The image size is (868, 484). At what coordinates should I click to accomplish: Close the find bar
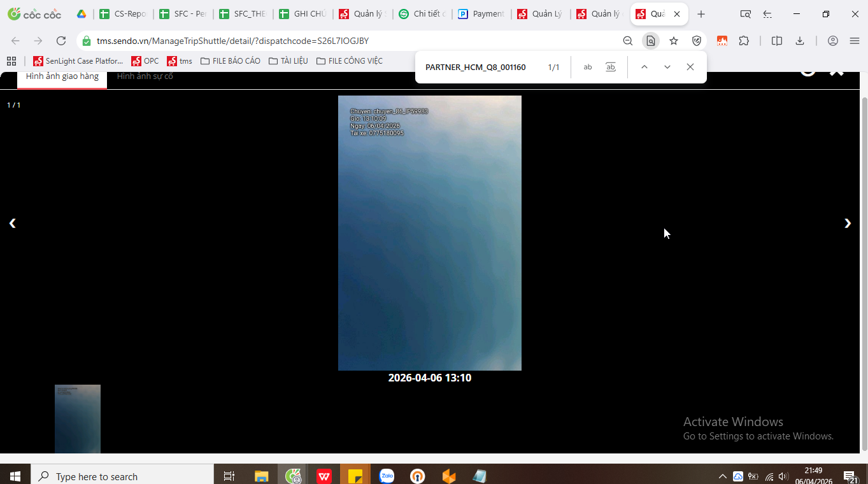(x=690, y=67)
